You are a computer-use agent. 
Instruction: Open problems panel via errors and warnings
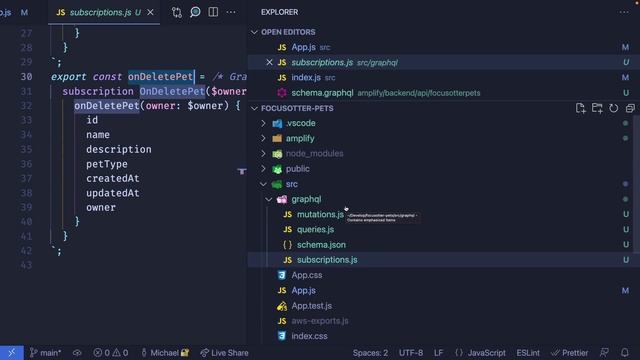tap(111, 353)
